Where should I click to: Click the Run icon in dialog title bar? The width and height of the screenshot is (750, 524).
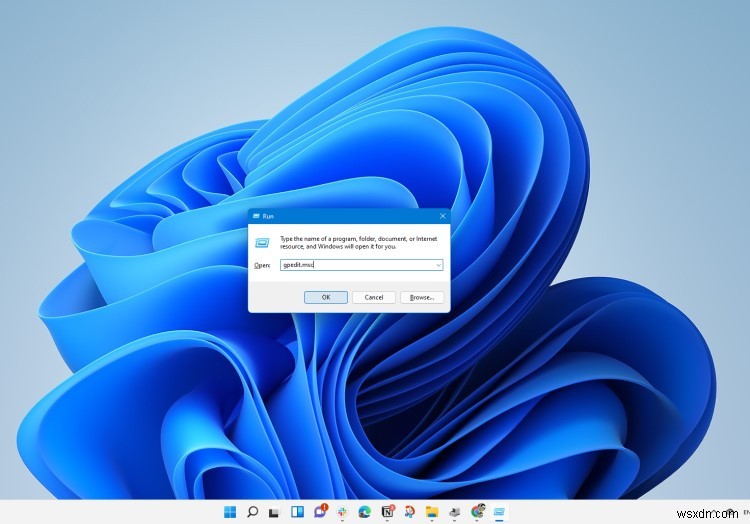coord(256,216)
